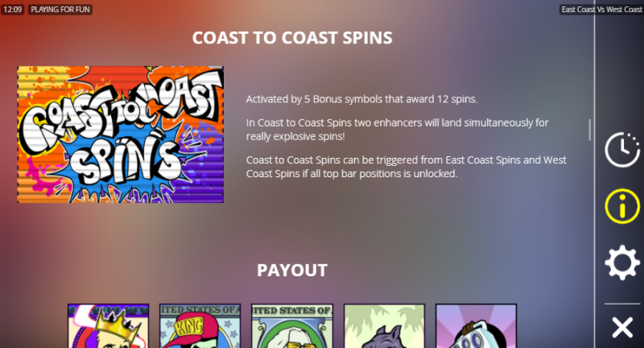644x348 pixels.
Task: Click the COAST TO COAST SPINS heading
Action: pos(292,38)
